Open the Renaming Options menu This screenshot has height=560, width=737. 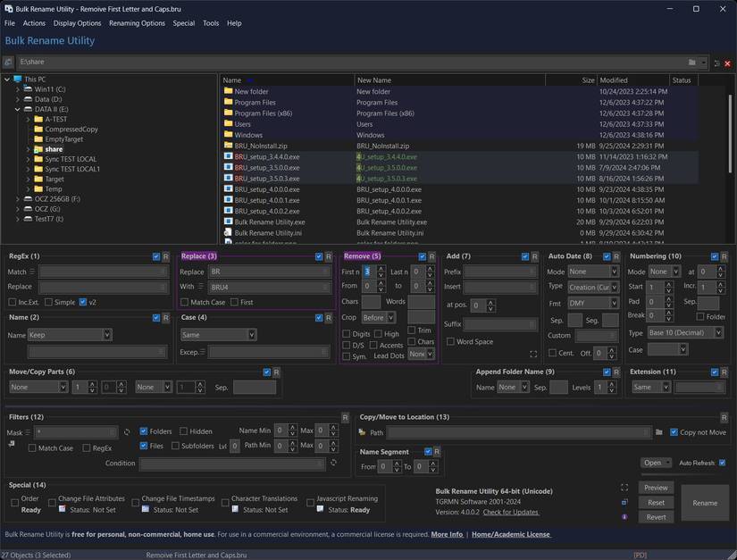137,23
